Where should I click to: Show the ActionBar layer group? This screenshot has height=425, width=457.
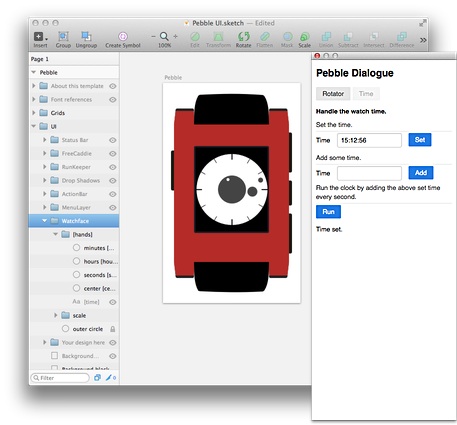[x=113, y=194]
